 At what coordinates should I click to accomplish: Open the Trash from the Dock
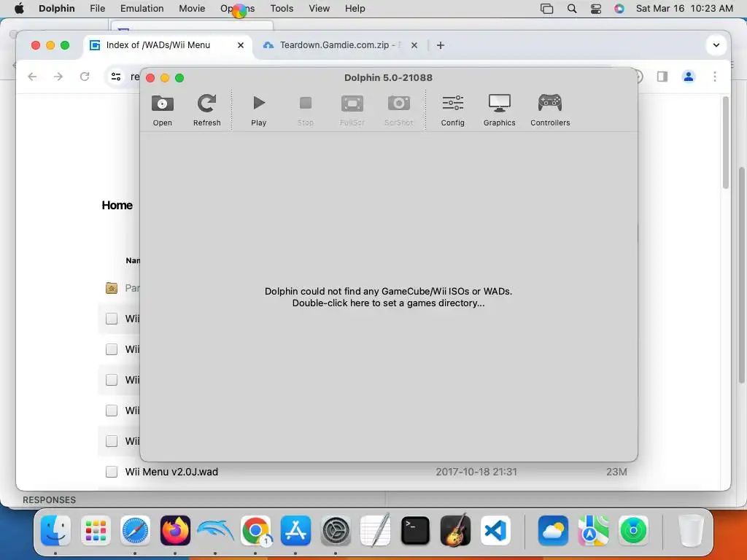pyautogui.click(x=691, y=531)
